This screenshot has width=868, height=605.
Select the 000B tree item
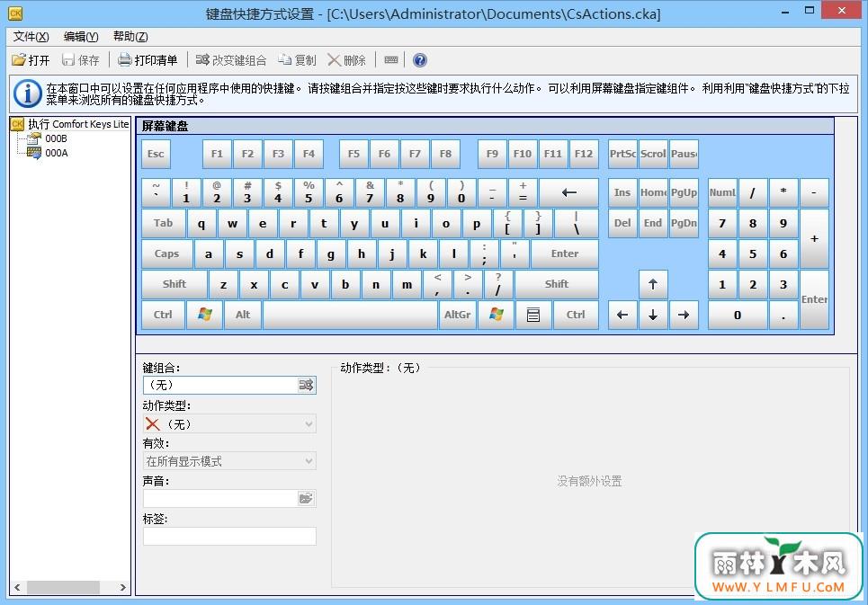(x=49, y=138)
